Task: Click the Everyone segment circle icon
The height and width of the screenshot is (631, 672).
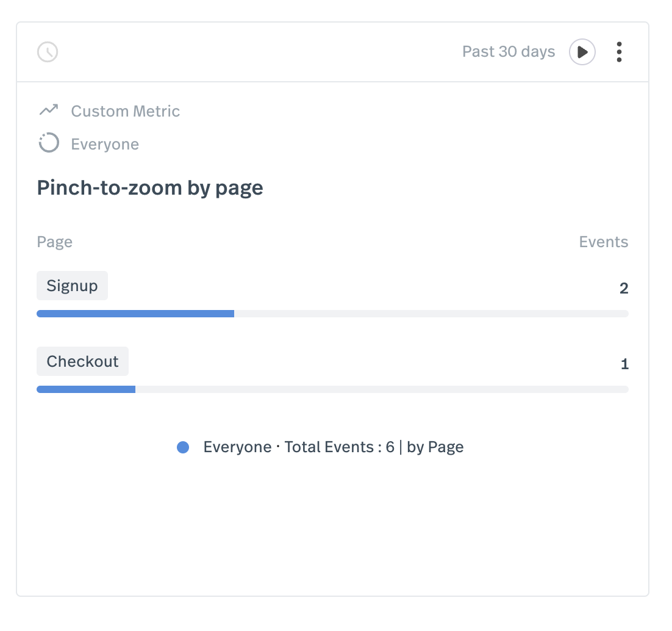Action: click(x=48, y=143)
